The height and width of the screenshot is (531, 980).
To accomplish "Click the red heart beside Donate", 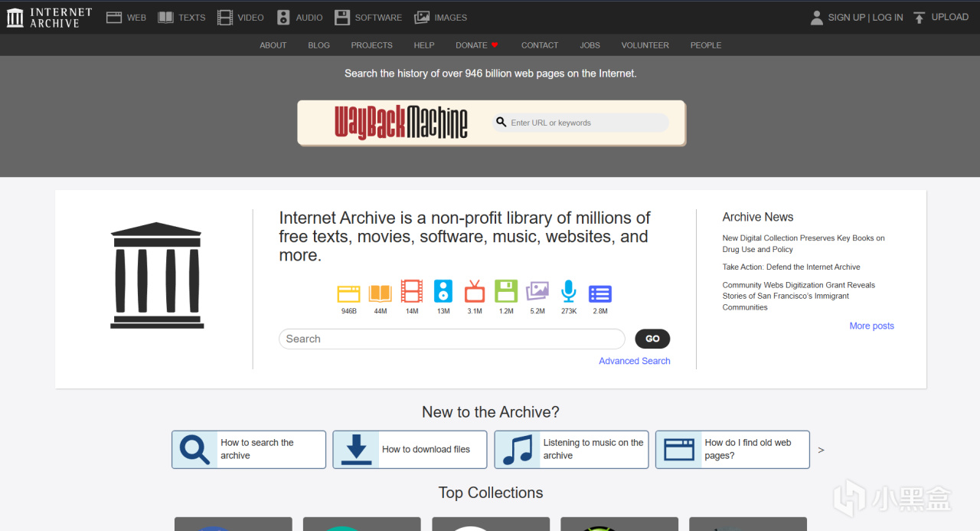I will (x=495, y=45).
